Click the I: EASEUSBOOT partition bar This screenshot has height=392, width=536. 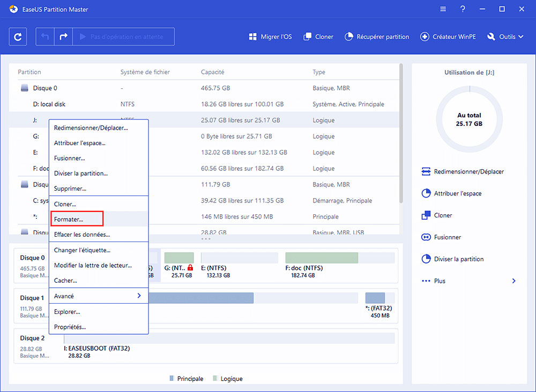pos(229,338)
